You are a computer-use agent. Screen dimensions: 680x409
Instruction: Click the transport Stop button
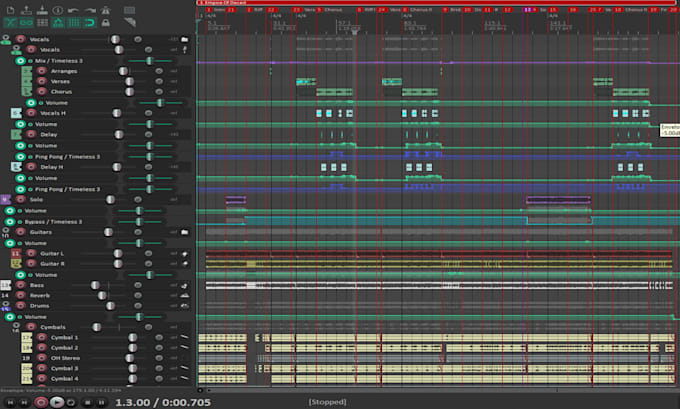pos(87,402)
